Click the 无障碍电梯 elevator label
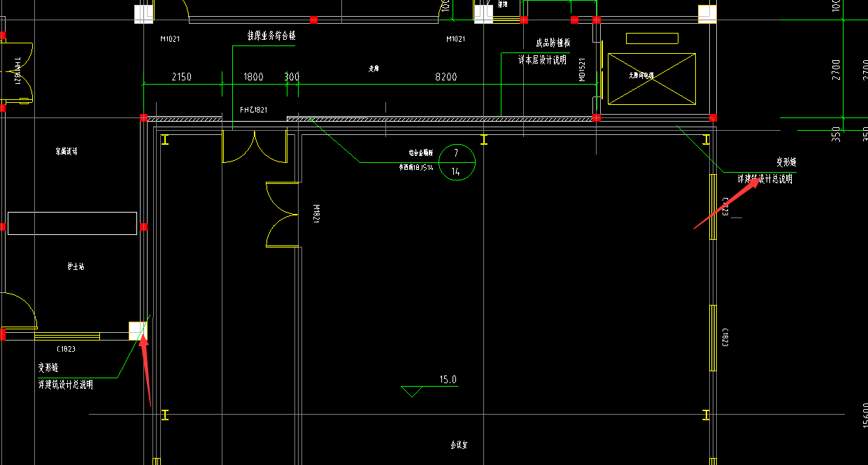 641,75
